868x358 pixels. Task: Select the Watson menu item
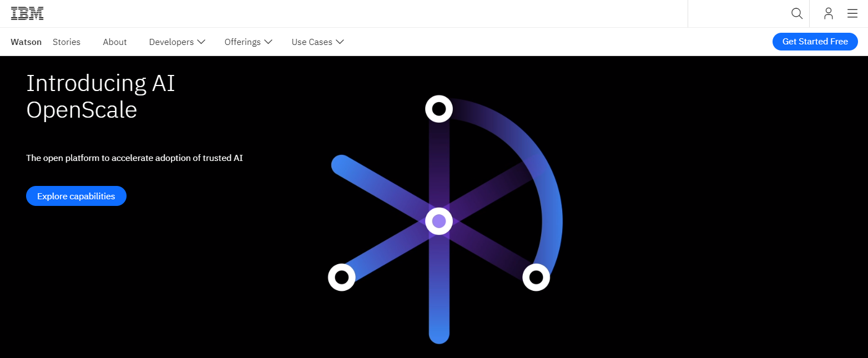[x=26, y=42]
